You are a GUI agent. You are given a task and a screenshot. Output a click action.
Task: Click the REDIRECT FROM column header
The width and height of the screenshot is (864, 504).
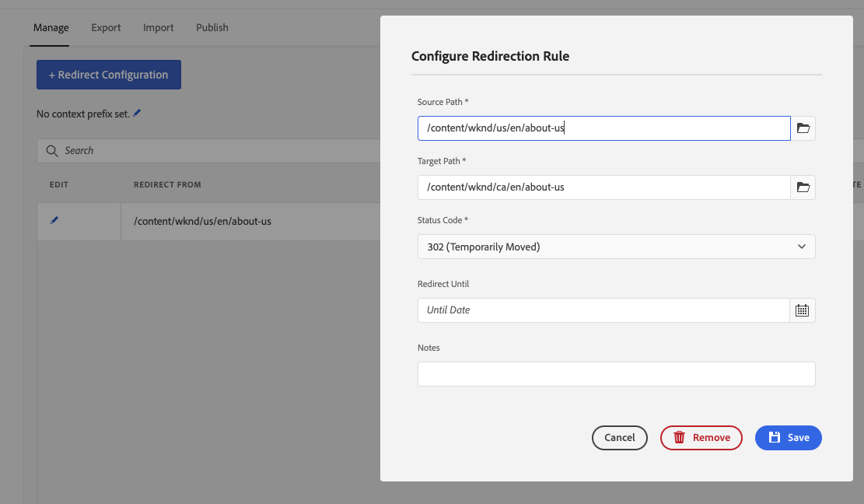pyautogui.click(x=167, y=184)
